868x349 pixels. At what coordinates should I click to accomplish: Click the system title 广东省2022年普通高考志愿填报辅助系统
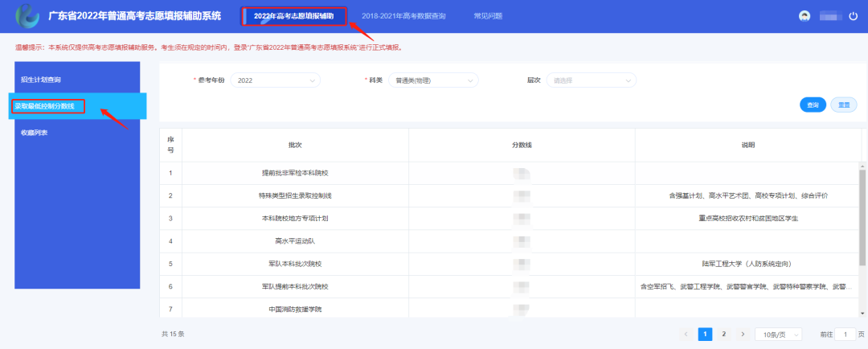134,16
